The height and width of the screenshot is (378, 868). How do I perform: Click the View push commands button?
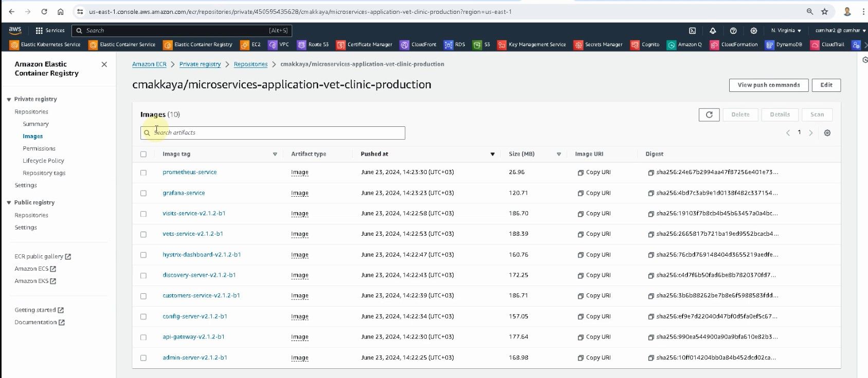[768, 85]
